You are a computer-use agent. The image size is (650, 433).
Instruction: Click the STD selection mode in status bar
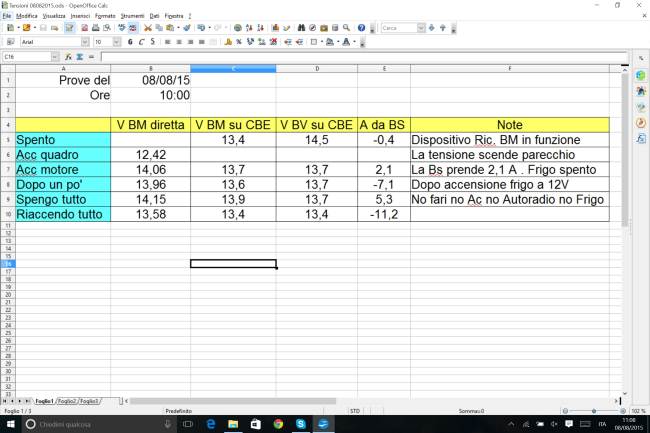[355, 411]
